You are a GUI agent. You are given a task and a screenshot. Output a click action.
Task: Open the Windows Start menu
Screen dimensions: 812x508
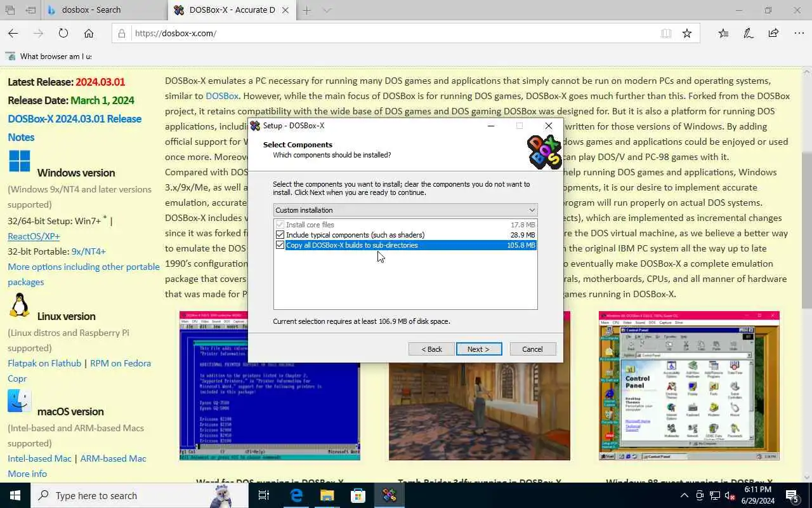coord(15,495)
